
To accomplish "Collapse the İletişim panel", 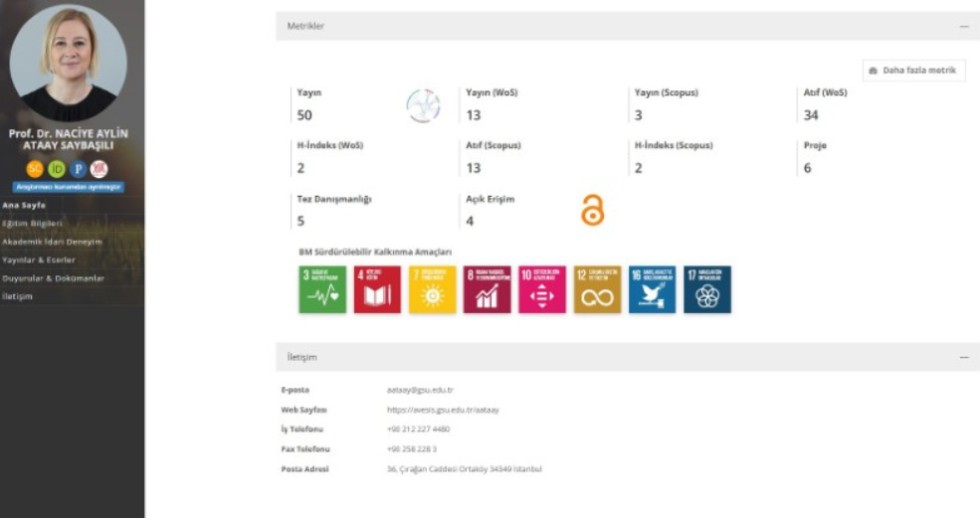I will [x=963, y=357].
